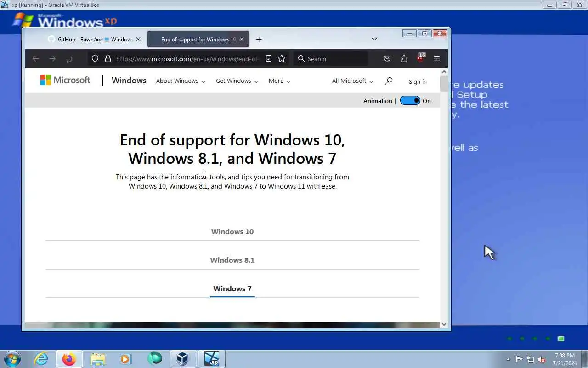Select the Windows 10 section tab

click(232, 231)
